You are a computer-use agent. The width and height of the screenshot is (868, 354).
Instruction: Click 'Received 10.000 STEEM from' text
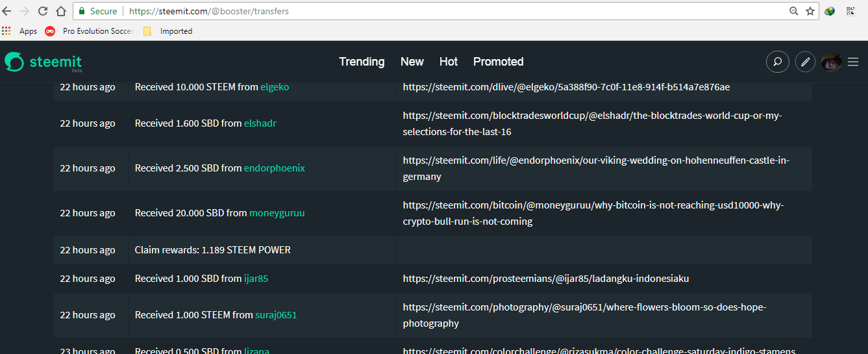click(197, 87)
